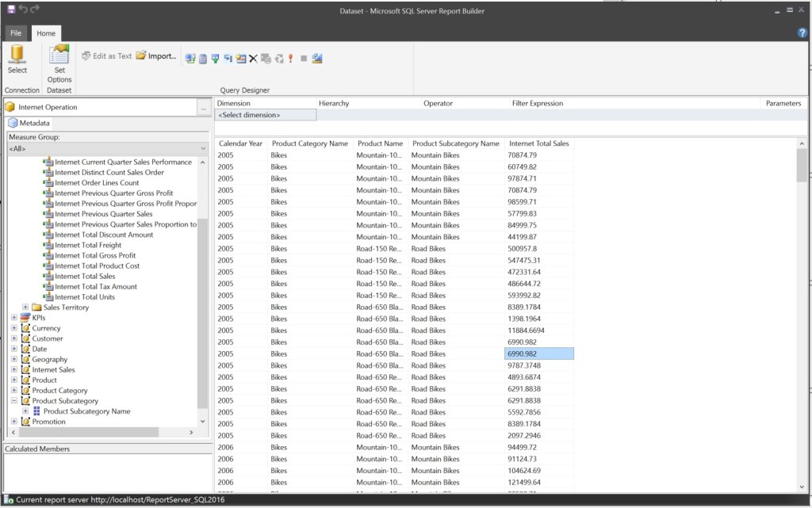Open the filter pane icon
This screenshot has height=508, width=812.
coord(215,58)
